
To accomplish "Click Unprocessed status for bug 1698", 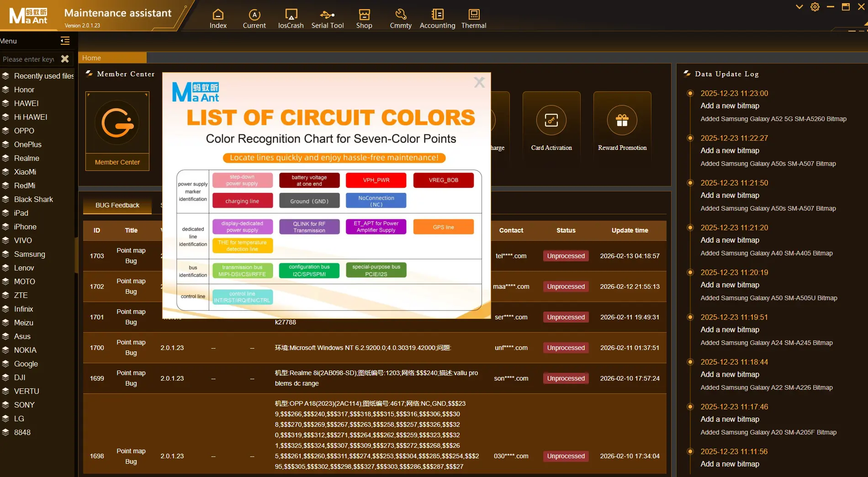I will pyautogui.click(x=566, y=456).
